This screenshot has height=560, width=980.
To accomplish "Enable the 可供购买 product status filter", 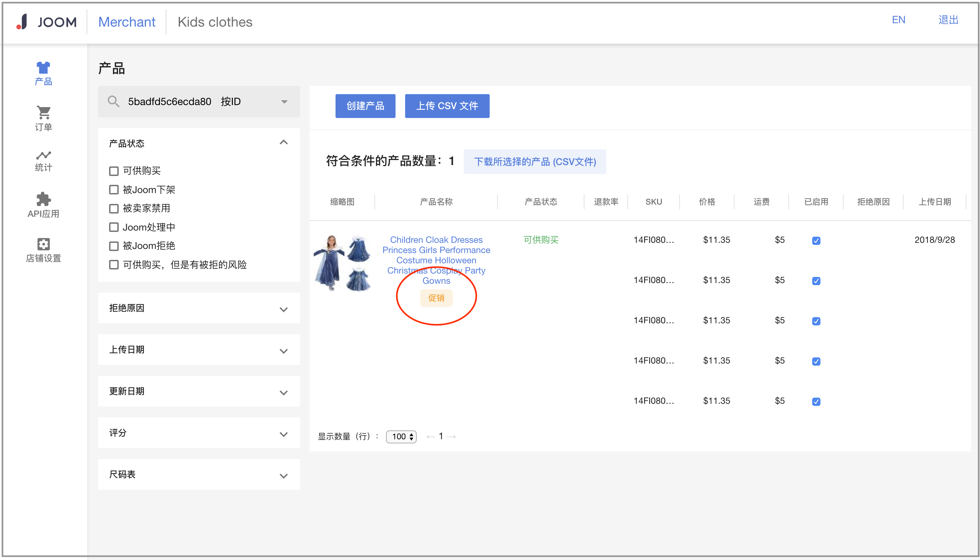I will (114, 171).
